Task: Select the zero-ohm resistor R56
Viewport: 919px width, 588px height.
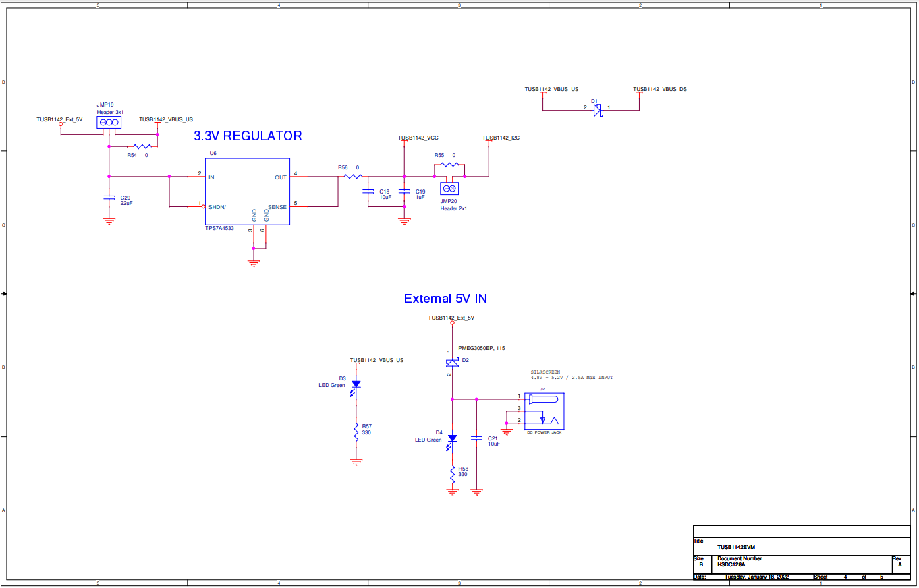Action: 351,177
